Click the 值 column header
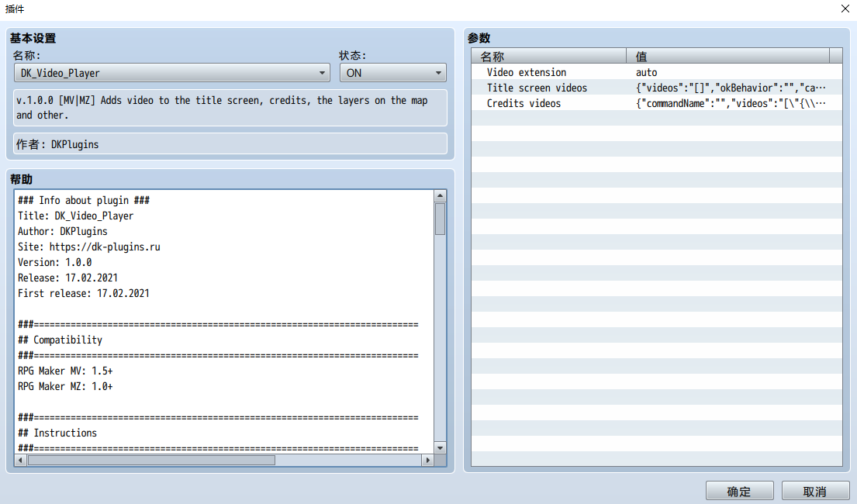 727,56
